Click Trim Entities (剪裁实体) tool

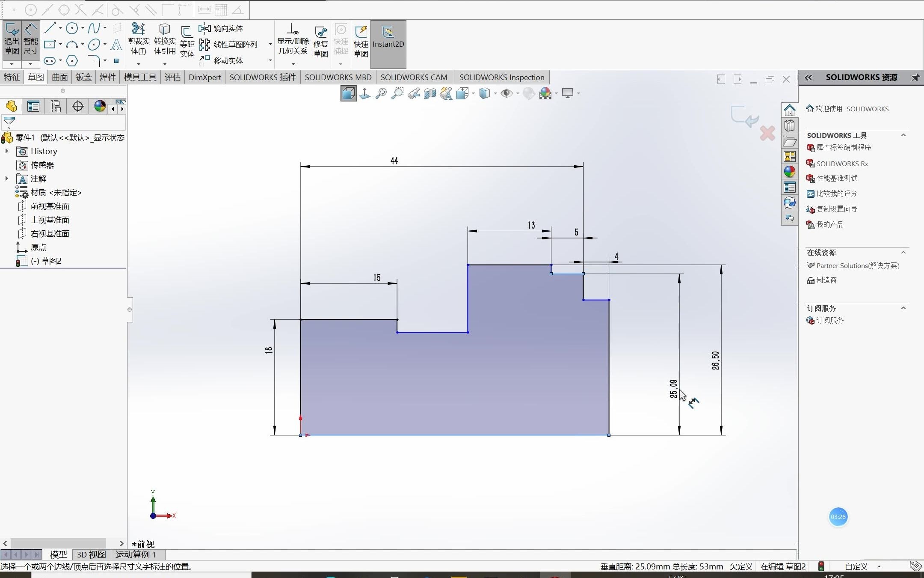[x=139, y=39]
